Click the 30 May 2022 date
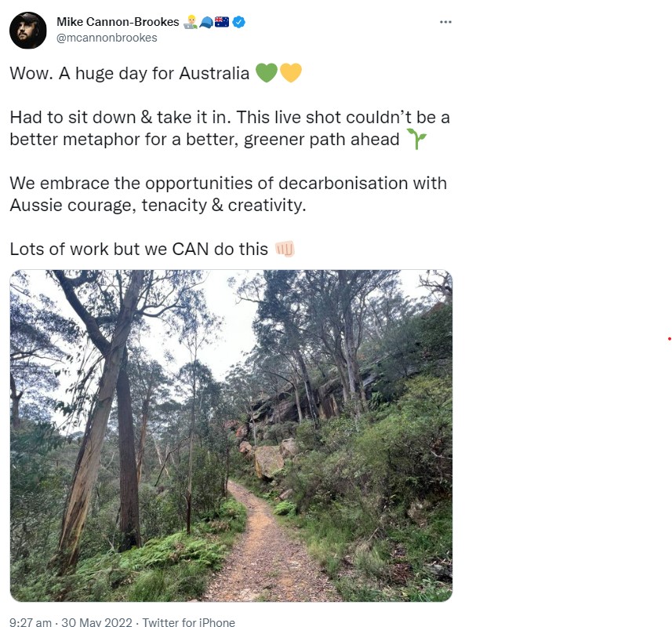The height and width of the screenshot is (627, 672). [97, 622]
